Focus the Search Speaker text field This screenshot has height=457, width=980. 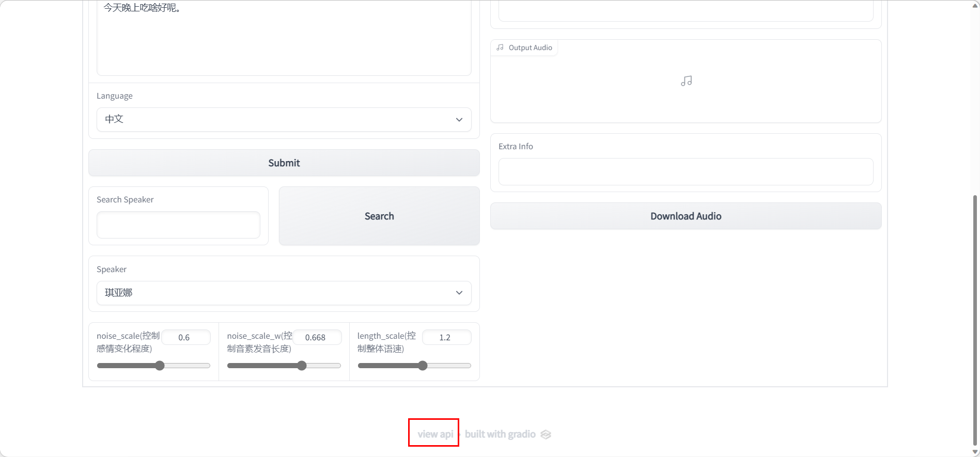pyautogui.click(x=178, y=225)
